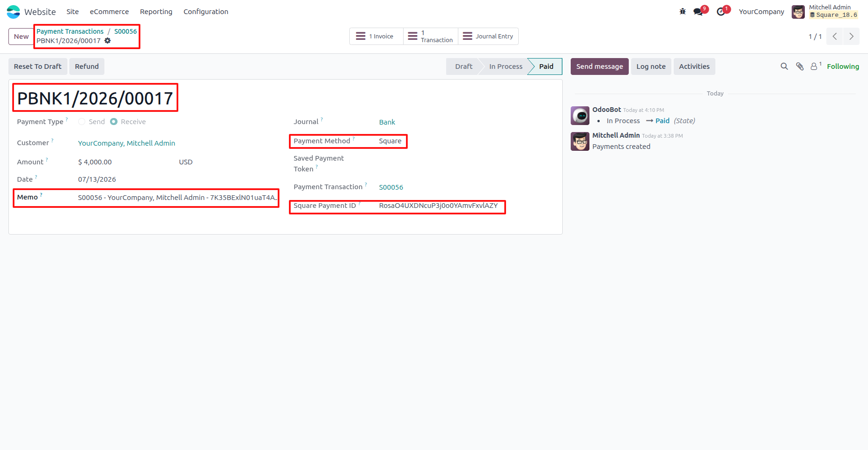Click the 1 / 1 pager counter

click(815, 37)
